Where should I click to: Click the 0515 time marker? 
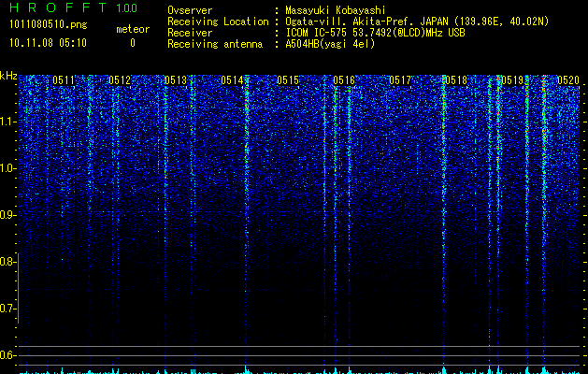(x=288, y=80)
